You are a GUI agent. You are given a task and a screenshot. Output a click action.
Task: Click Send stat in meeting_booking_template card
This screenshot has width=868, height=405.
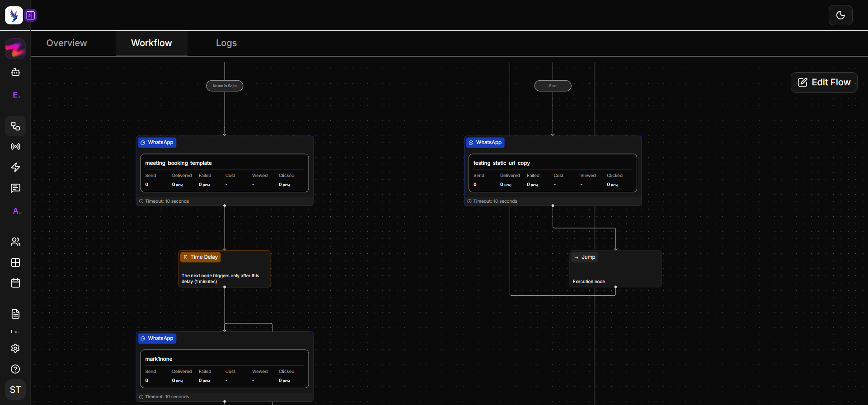tap(150, 180)
